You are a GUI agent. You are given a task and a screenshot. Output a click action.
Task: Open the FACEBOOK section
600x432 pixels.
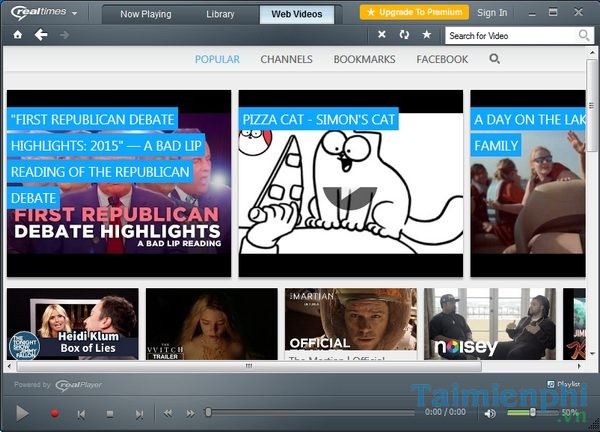(x=442, y=59)
